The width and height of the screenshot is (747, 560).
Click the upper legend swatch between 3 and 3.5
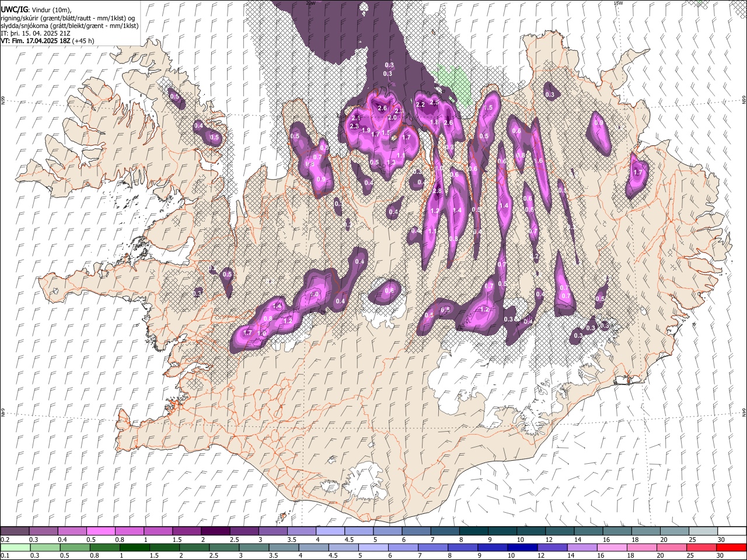(273, 531)
